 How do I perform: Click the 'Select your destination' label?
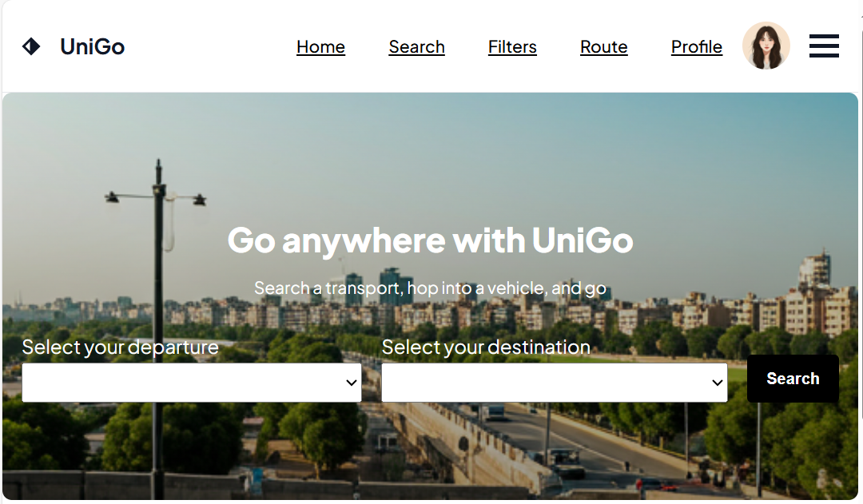tap(486, 347)
